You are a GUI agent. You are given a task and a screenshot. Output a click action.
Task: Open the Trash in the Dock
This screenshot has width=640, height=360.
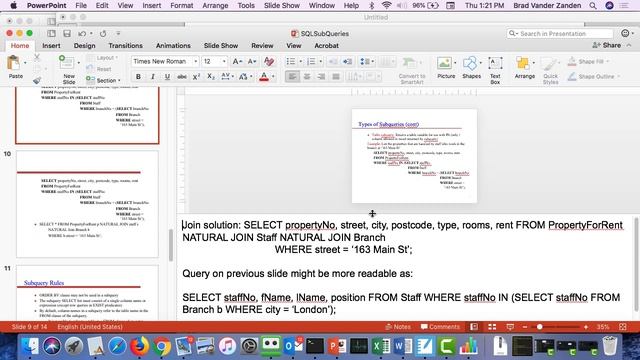tap(610, 346)
